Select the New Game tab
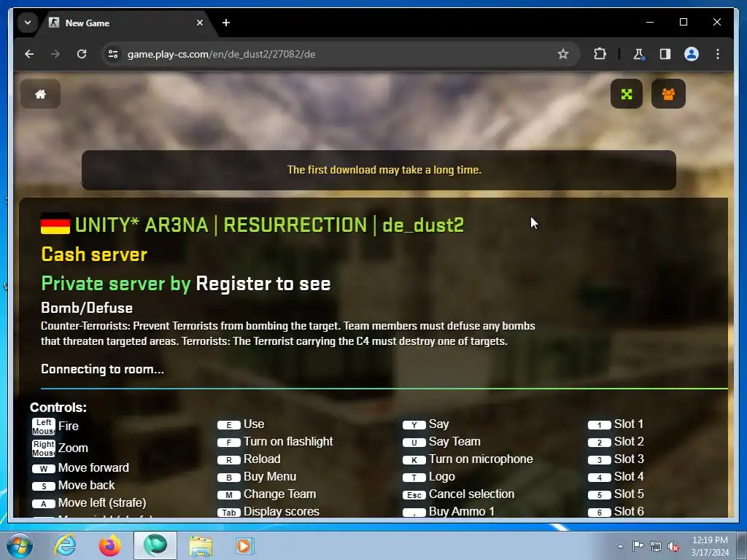747x560 pixels. tap(127, 23)
